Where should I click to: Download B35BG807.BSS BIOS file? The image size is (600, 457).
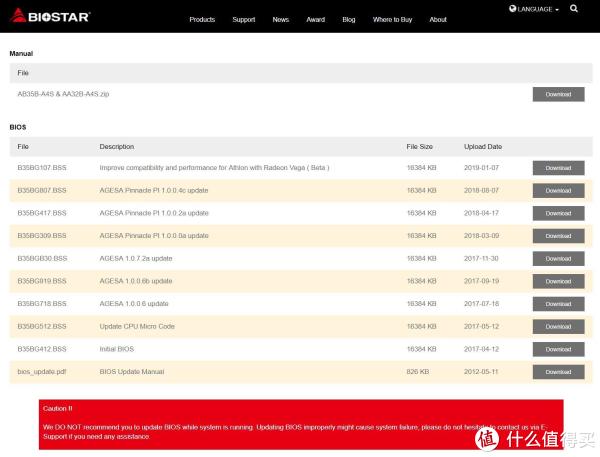coord(558,191)
